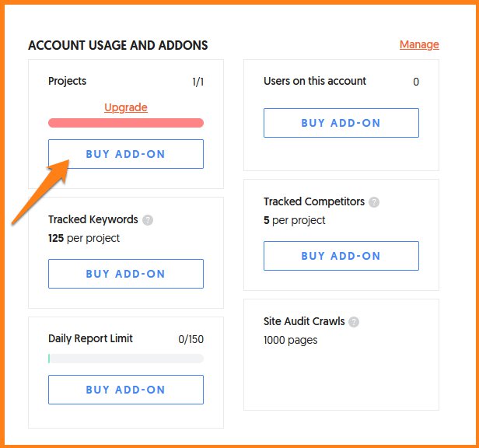Viewport: 479px width, 448px height.
Task: Select the 1000 pages crawl limit text
Action: (291, 340)
